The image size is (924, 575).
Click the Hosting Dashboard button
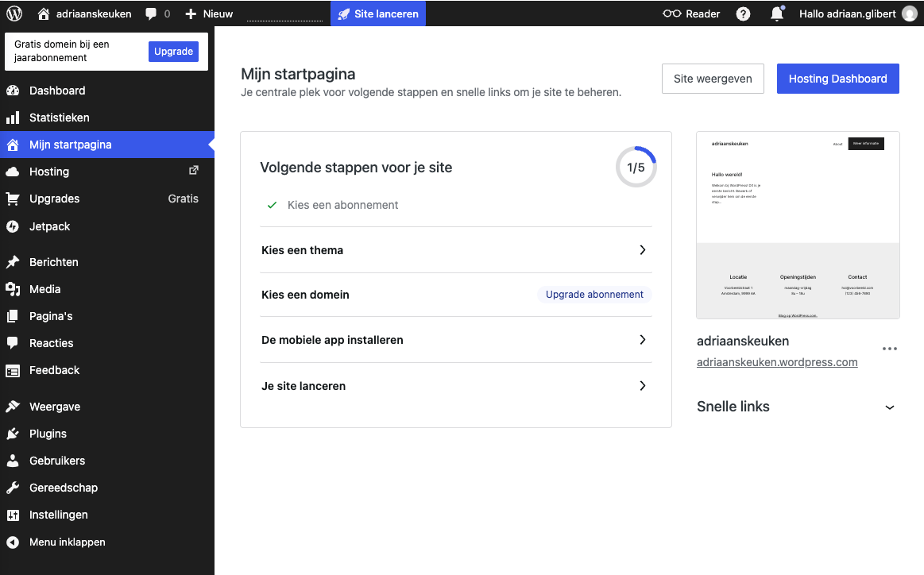pos(838,79)
